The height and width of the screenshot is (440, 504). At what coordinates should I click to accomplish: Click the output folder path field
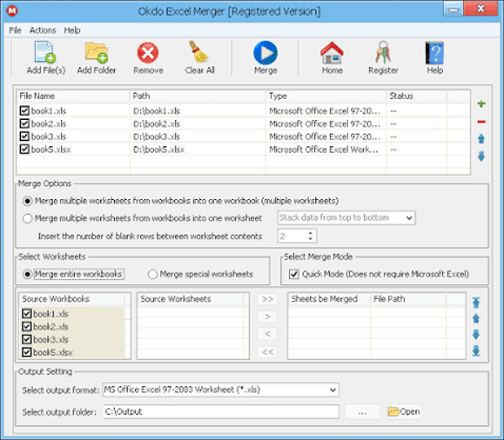coord(221,411)
